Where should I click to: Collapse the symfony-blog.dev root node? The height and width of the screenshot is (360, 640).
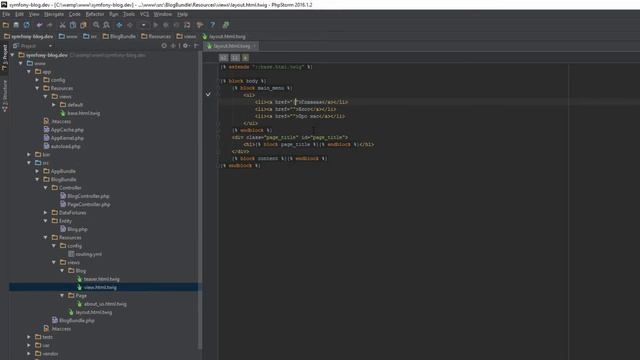pos(13,55)
